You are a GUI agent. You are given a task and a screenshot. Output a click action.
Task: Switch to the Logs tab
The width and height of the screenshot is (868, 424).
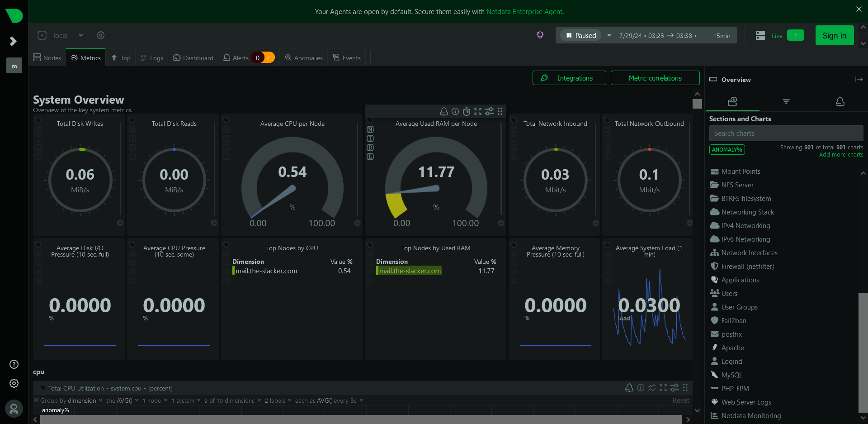coord(151,58)
